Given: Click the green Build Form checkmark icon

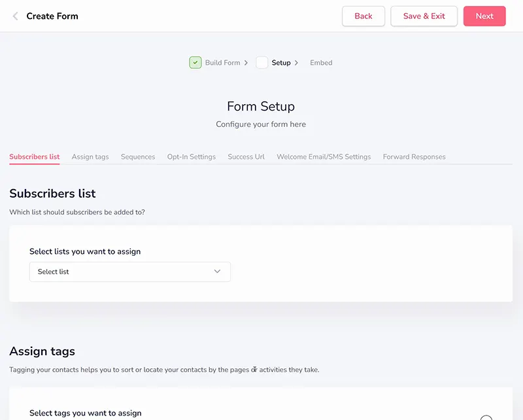Looking at the screenshot, I should point(195,62).
